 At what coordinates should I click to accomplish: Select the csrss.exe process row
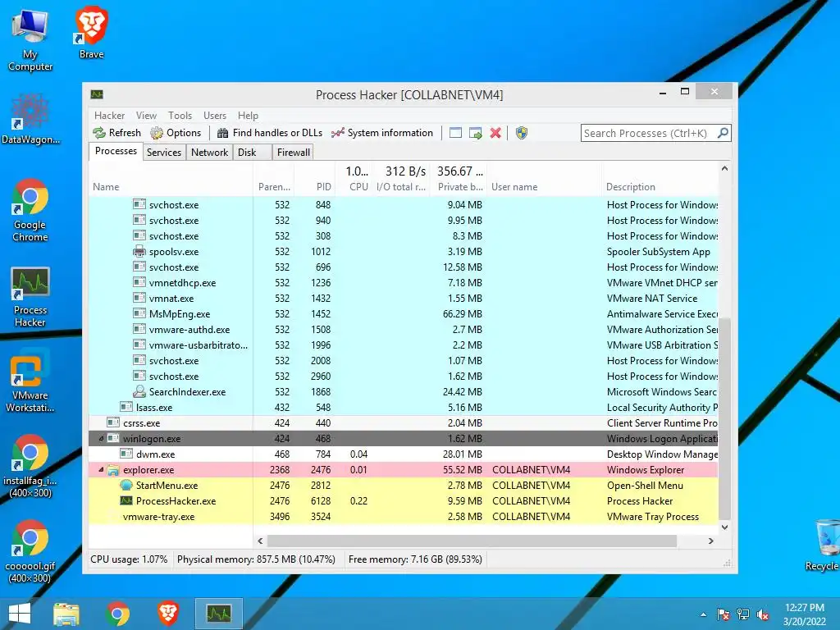pyautogui.click(x=404, y=422)
